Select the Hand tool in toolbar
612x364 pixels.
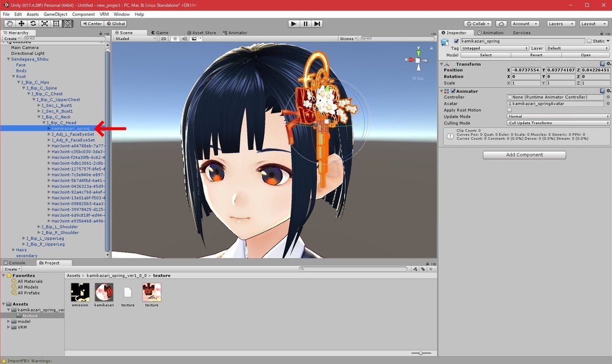pos(10,23)
